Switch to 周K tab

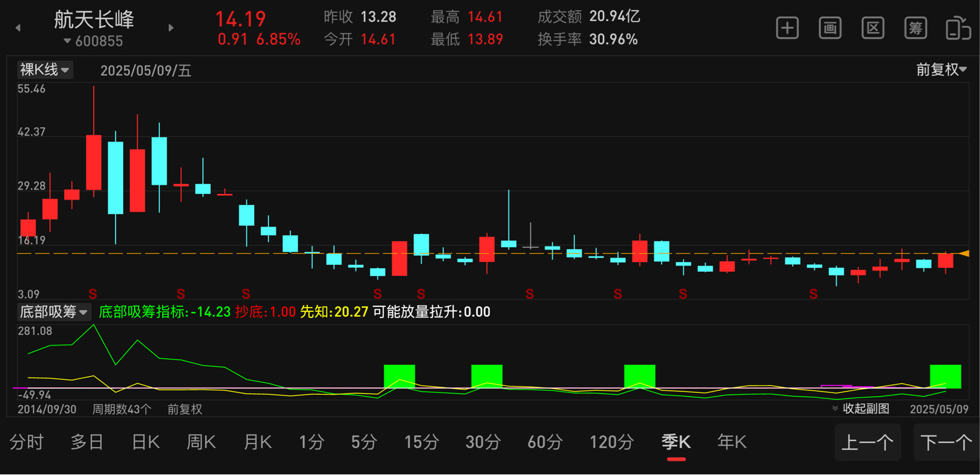pyautogui.click(x=202, y=442)
